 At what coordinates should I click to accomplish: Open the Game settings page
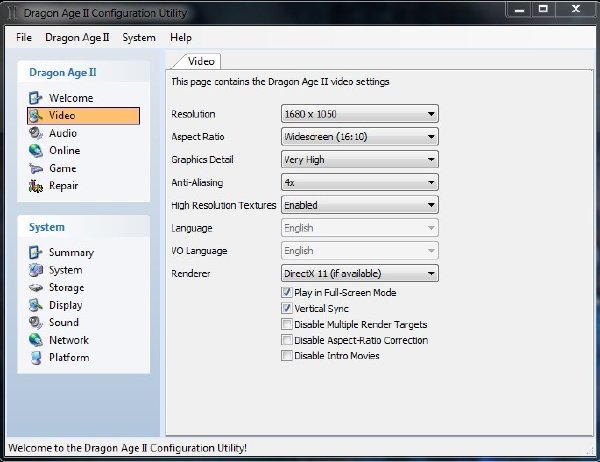[62, 168]
